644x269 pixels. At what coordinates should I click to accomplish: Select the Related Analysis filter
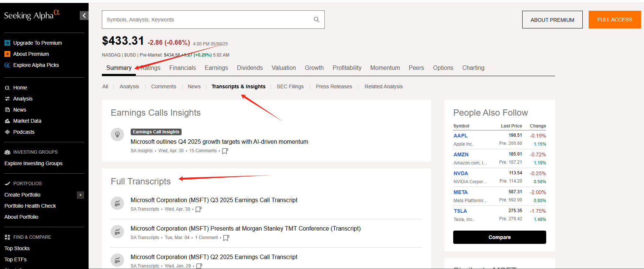pyautogui.click(x=384, y=86)
